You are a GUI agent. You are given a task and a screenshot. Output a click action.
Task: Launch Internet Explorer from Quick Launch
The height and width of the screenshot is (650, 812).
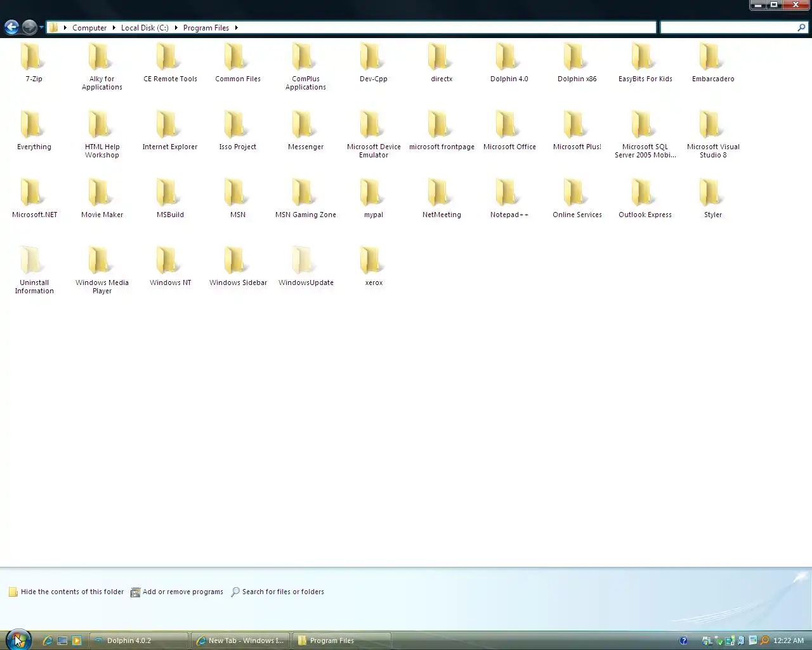pos(47,640)
